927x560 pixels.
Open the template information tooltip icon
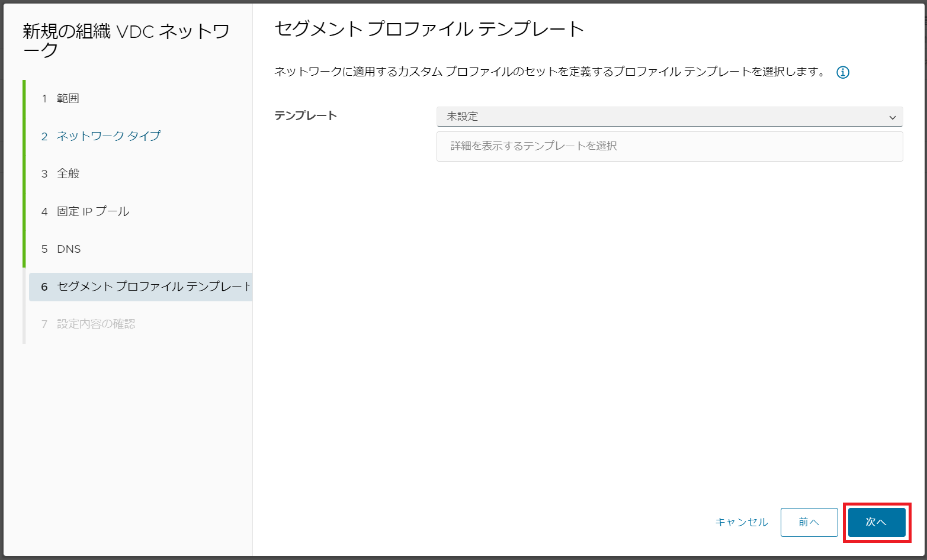pos(843,72)
